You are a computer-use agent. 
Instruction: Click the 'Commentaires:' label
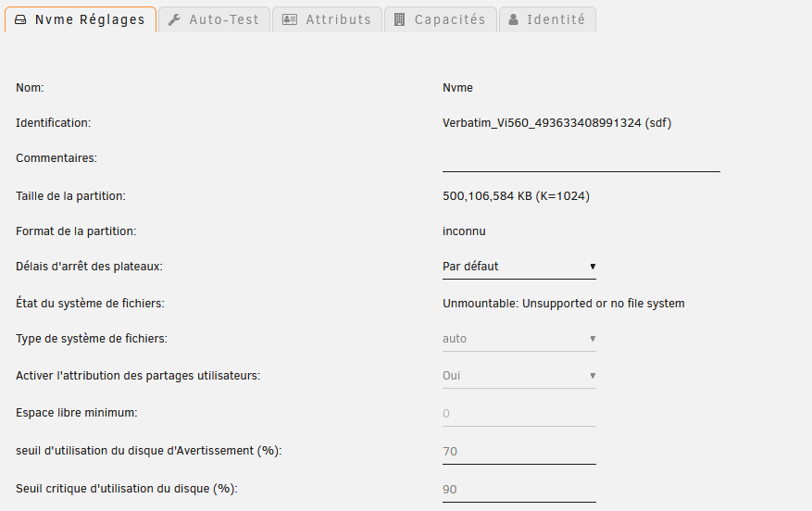point(56,158)
